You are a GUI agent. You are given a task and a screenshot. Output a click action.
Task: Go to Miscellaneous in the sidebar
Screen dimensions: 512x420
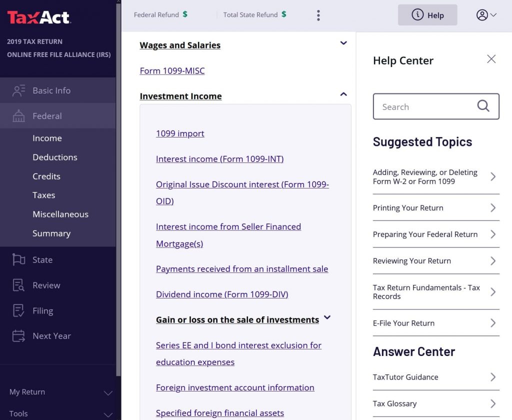[60, 214]
